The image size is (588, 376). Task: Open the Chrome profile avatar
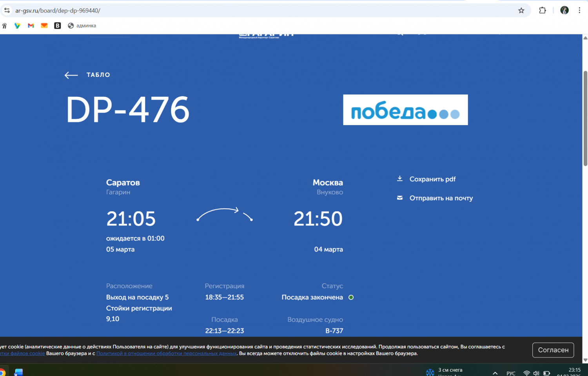564,11
